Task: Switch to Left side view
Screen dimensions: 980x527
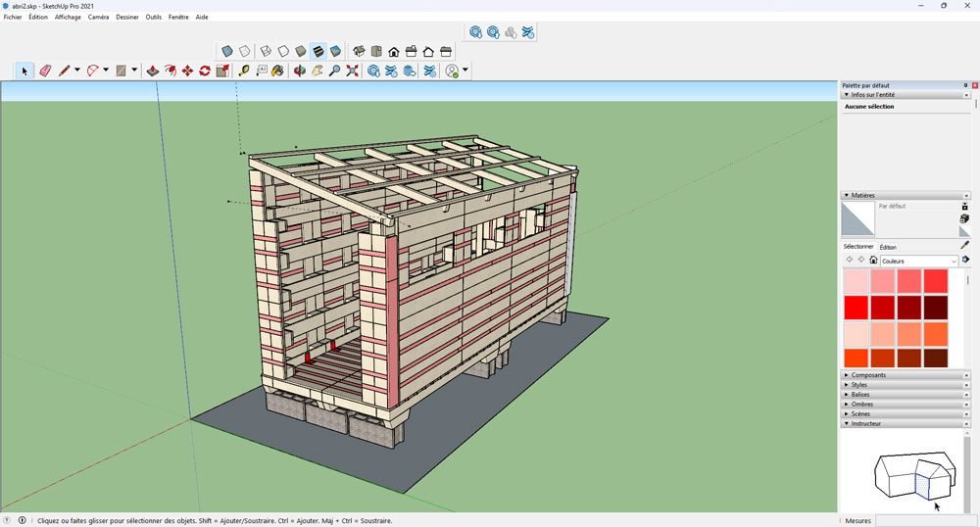Action: (446, 51)
